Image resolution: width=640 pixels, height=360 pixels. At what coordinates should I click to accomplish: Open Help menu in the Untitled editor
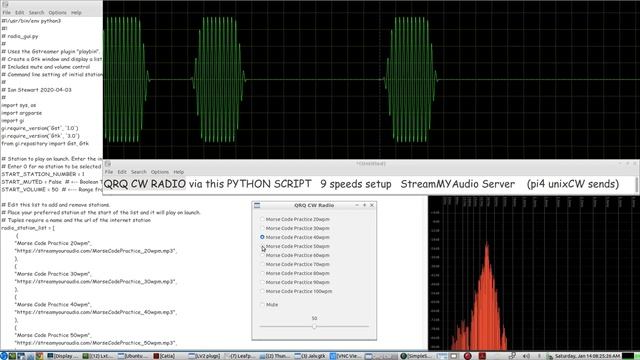[179, 172]
